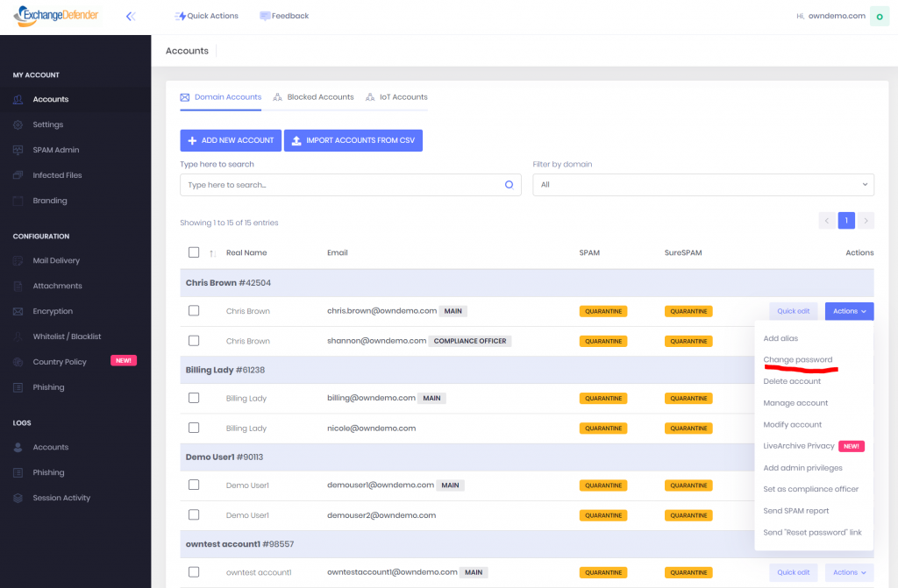The height and width of the screenshot is (588, 898).
Task: Click Quick edit for owntestaccount1@owndemo.com
Action: (x=793, y=572)
